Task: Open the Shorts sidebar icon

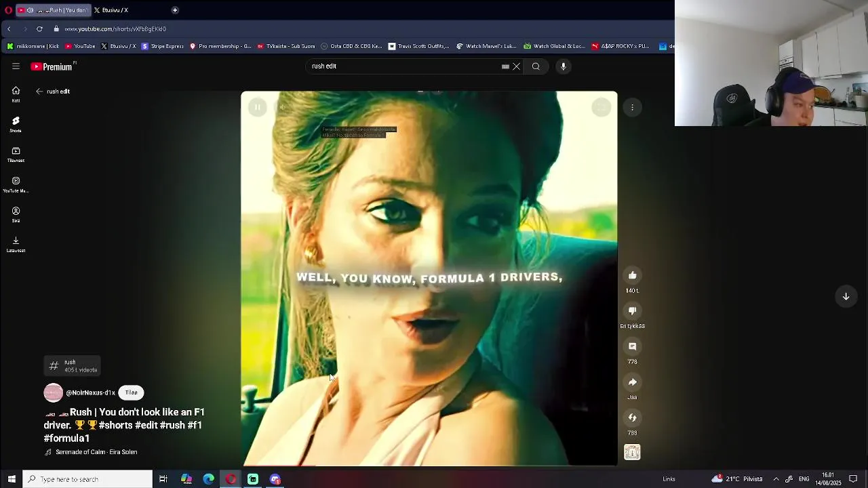Action: click(16, 124)
